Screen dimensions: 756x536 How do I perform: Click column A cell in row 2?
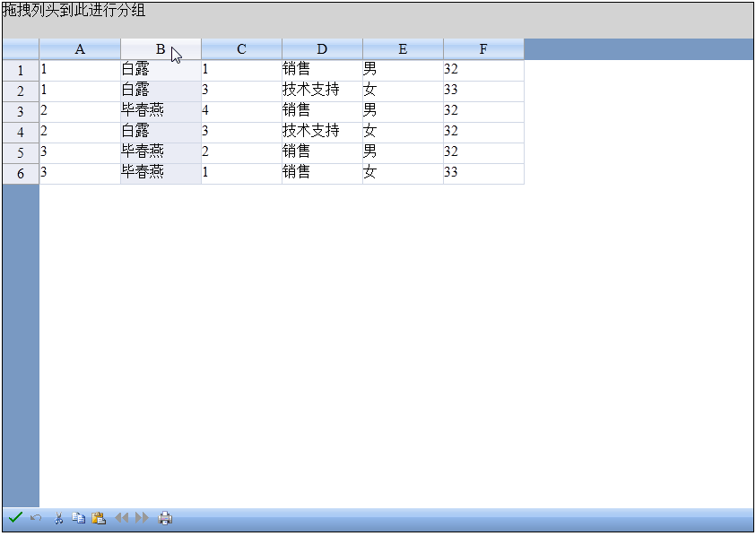click(x=80, y=91)
